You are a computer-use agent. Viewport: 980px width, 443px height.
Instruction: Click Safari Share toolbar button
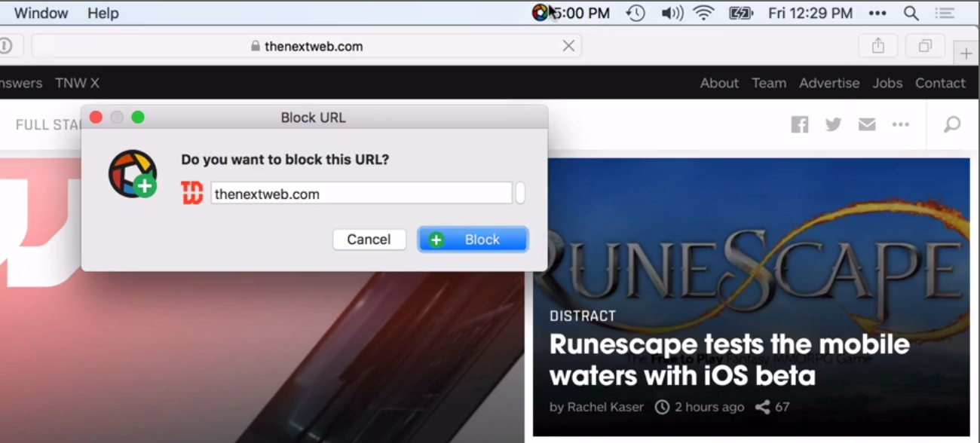coord(877,46)
